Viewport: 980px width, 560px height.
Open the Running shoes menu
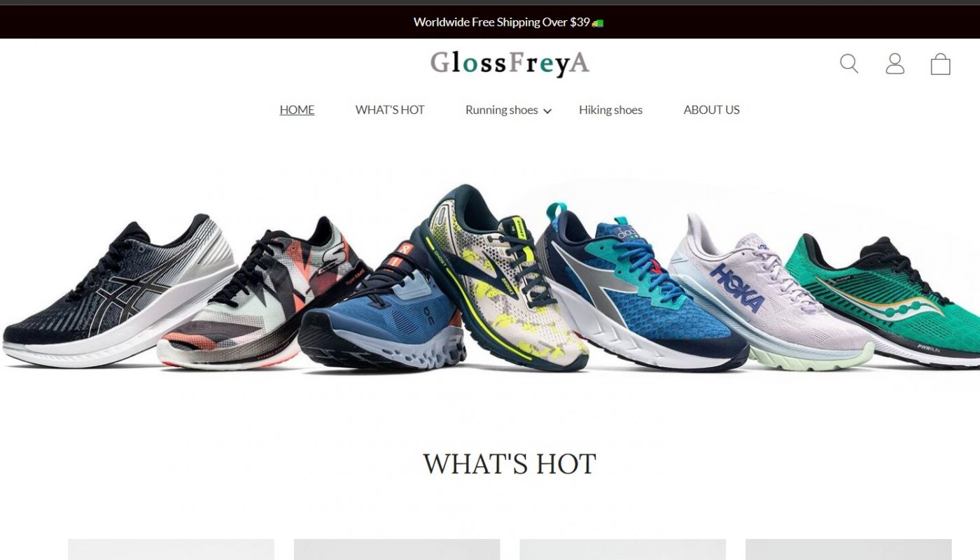pos(502,110)
